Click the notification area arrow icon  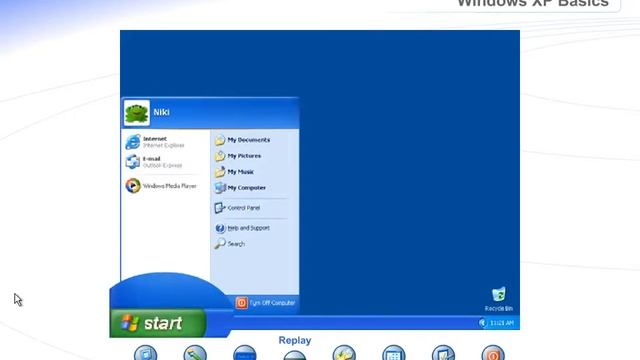pyautogui.click(x=482, y=323)
